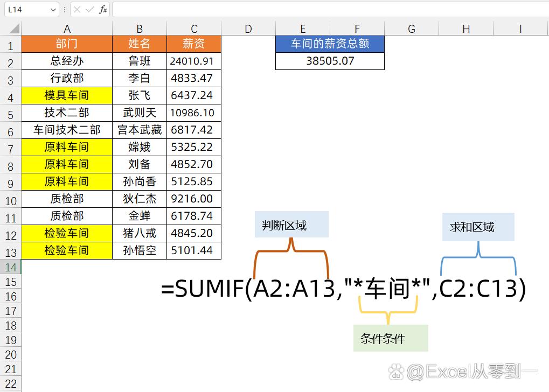
Task: Click the salary cell 24010.91
Action: 194,61
